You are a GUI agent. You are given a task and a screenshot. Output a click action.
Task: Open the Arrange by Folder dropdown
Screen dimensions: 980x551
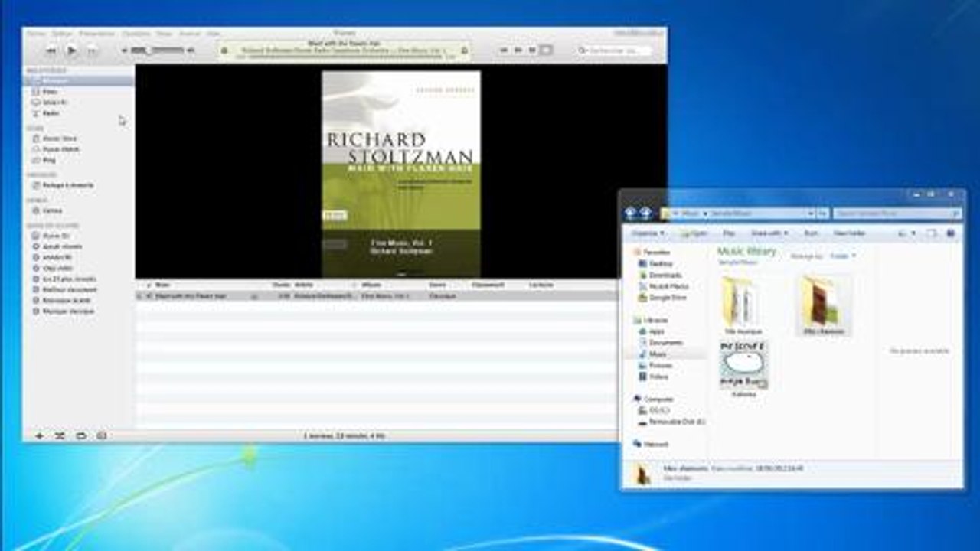[842, 256]
